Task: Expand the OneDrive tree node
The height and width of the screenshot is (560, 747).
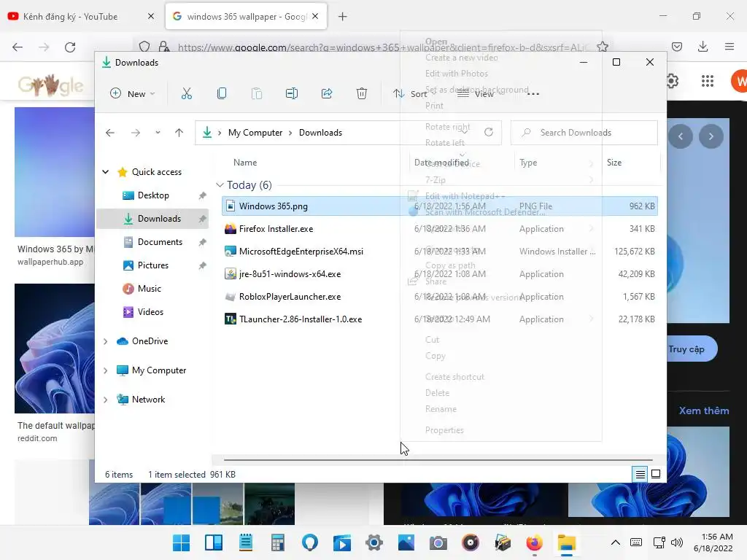Action: (105, 341)
